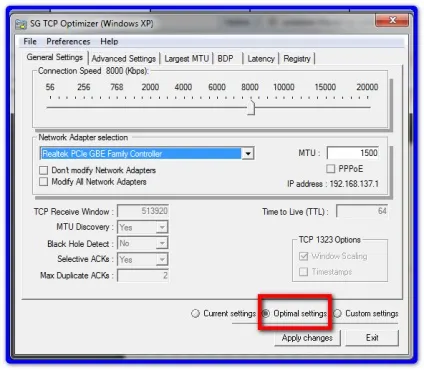This screenshot has height=370, width=424.
Task: Click the TCP Receive Window field
Action: [x=143, y=211]
